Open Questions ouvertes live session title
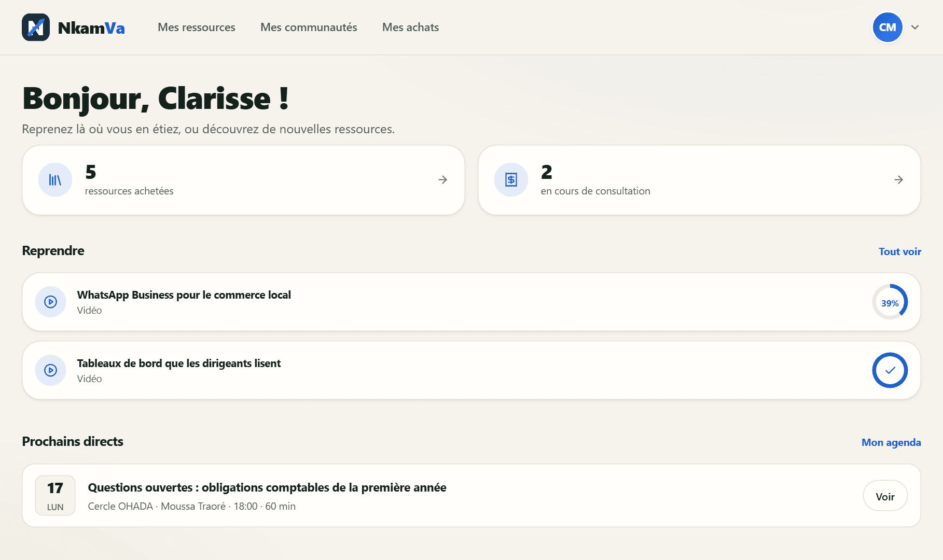Viewport: 943px width, 560px height. click(267, 487)
